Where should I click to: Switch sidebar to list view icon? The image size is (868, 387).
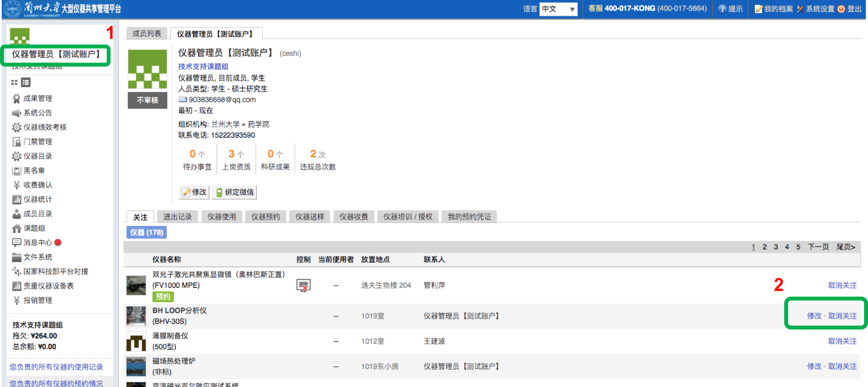tap(26, 82)
